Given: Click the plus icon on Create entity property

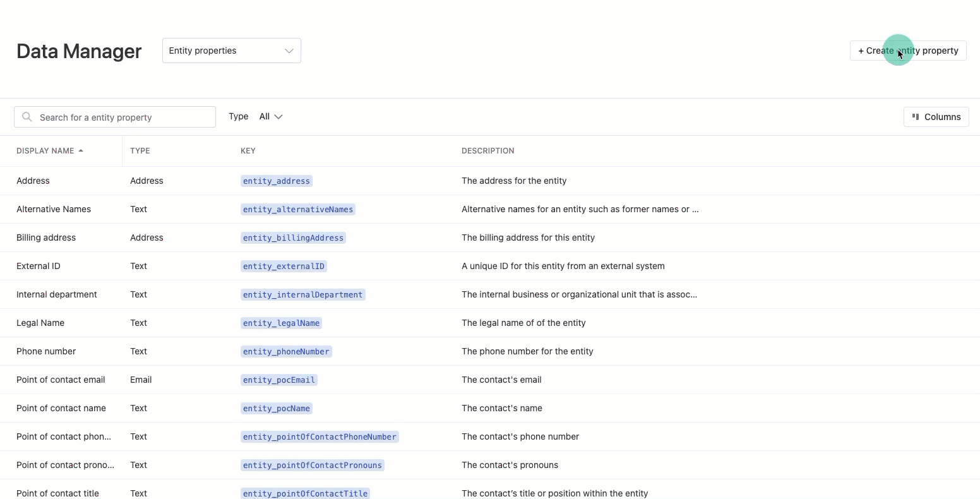Looking at the screenshot, I should (x=861, y=51).
